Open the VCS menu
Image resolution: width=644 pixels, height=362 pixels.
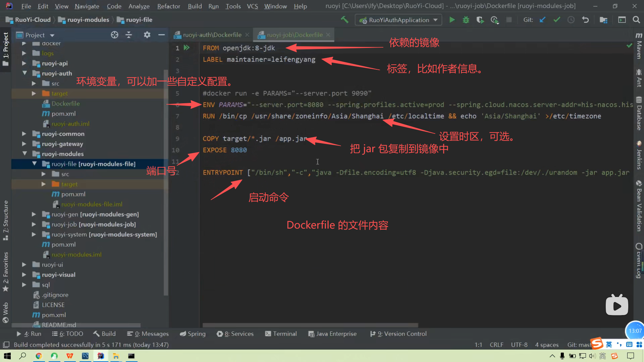(252, 6)
